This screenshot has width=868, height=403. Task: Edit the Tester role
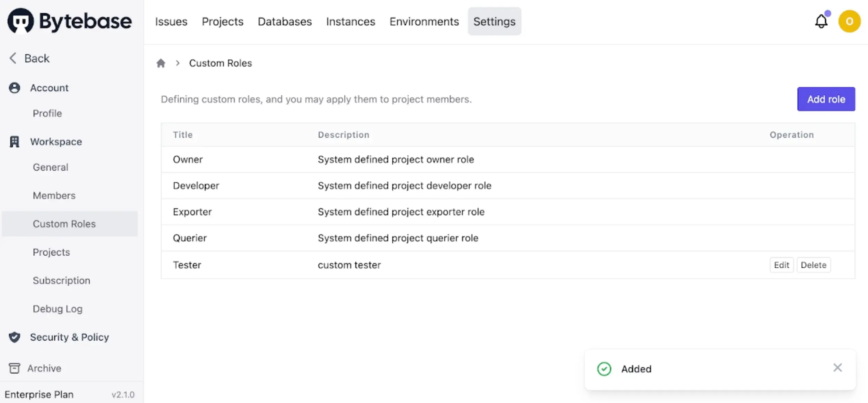click(x=781, y=265)
